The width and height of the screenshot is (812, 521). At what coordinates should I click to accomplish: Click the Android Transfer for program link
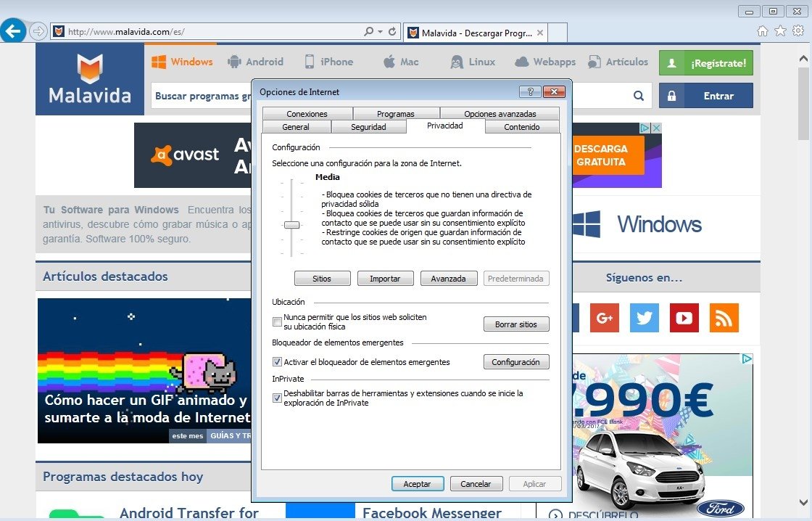point(189,512)
